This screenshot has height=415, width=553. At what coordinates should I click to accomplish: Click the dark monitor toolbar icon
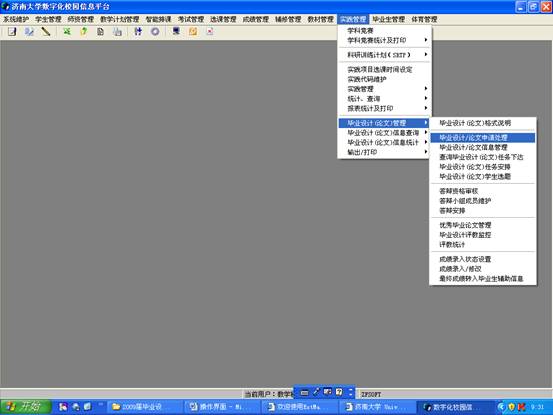click(x=176, y=32)
